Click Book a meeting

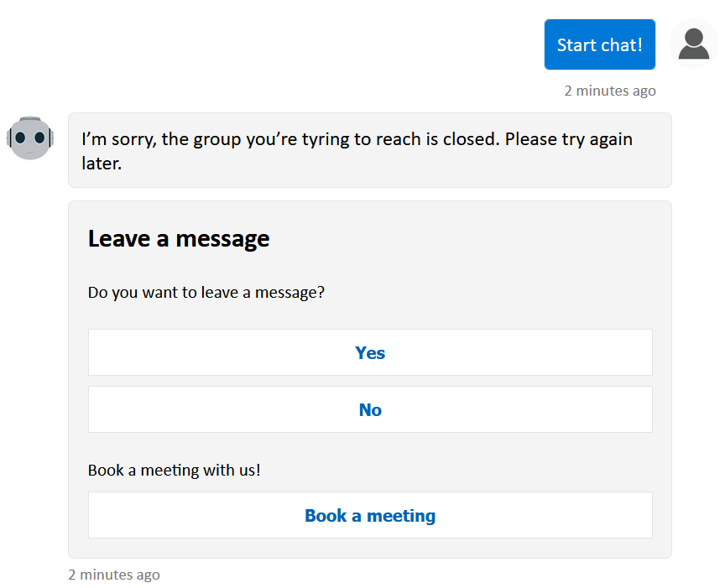point(370,515)
